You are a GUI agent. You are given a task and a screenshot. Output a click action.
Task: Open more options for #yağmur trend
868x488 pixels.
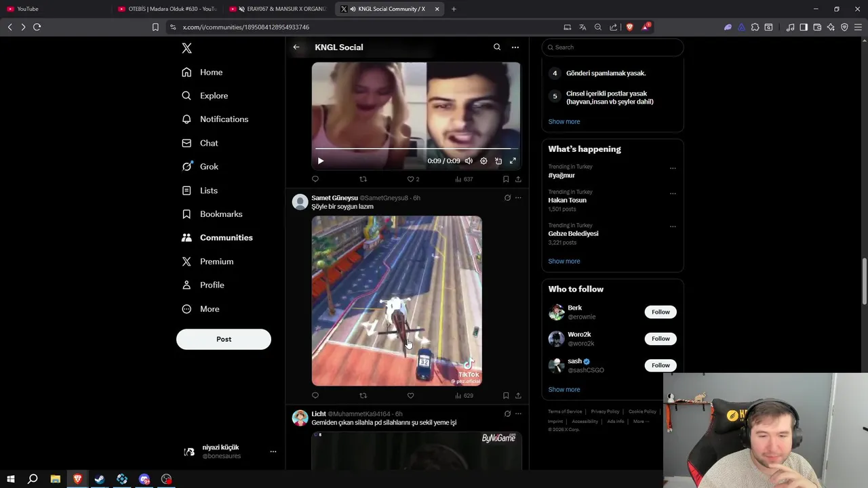point(673,167)
